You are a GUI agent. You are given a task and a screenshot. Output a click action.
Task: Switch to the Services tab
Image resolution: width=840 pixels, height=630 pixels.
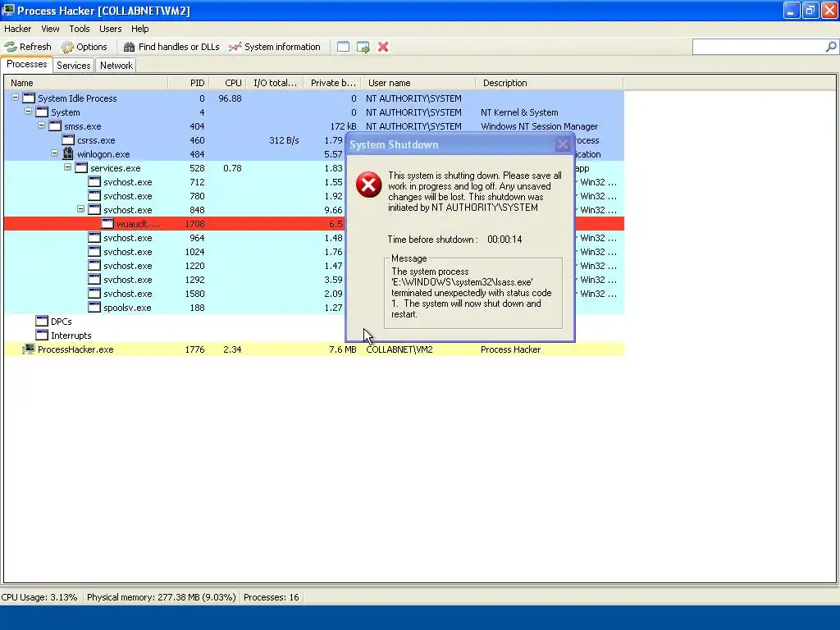(x=73, y=66)
